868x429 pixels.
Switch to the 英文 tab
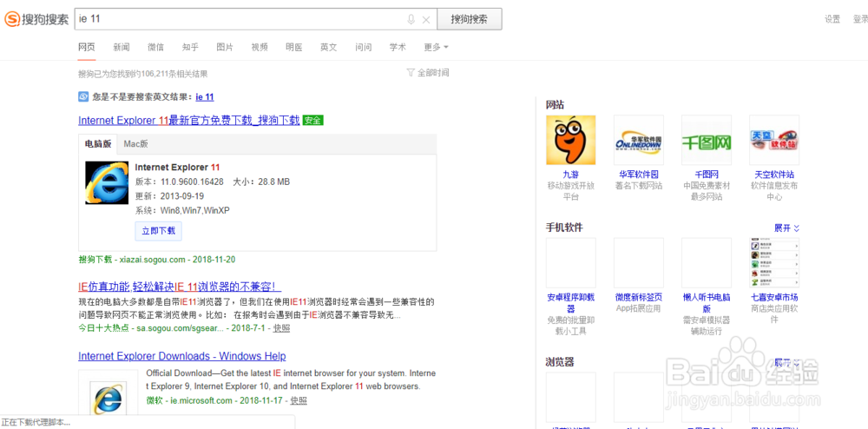[x=329, y=47]
